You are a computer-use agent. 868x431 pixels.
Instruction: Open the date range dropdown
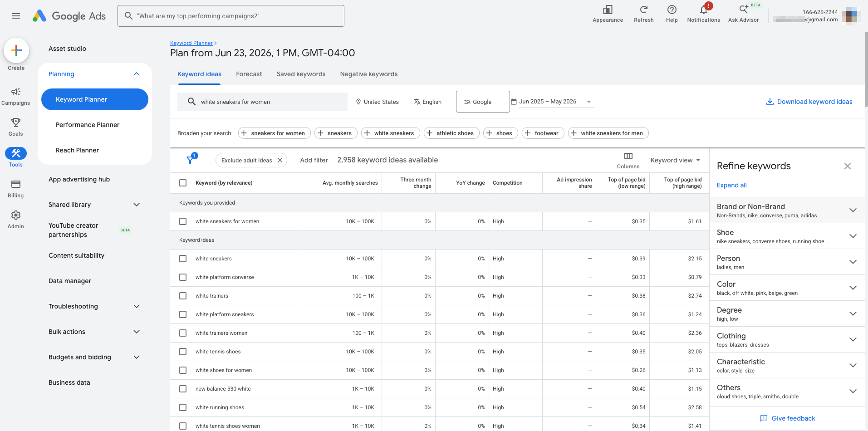(552, 102)
